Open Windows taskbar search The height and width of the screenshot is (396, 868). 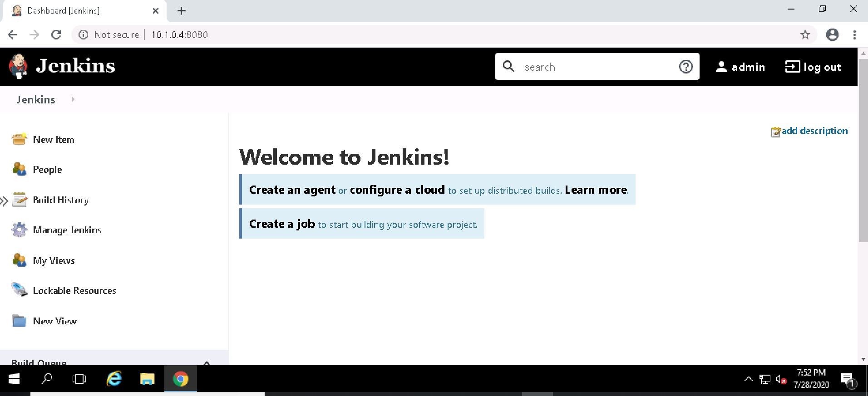pos(46,379)
